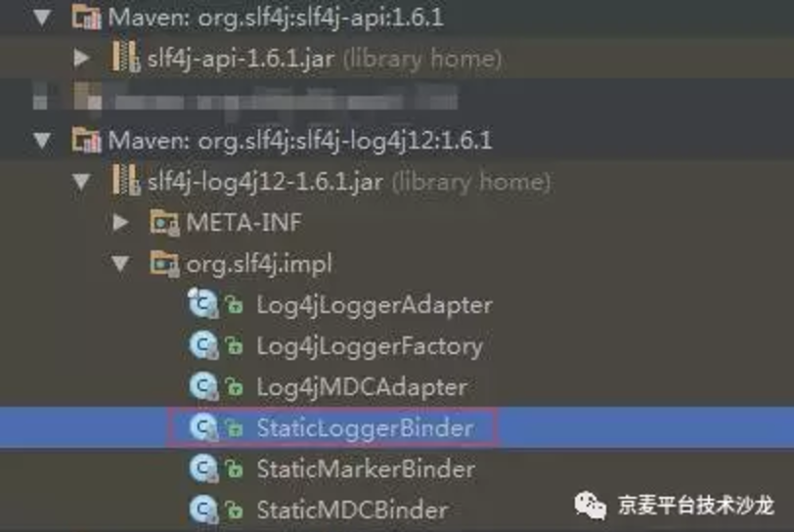Screen dimensions: 794x532
Task: Click the green lock icon beside Log4jMDCAdapter
Action: [x=234, y=387]
